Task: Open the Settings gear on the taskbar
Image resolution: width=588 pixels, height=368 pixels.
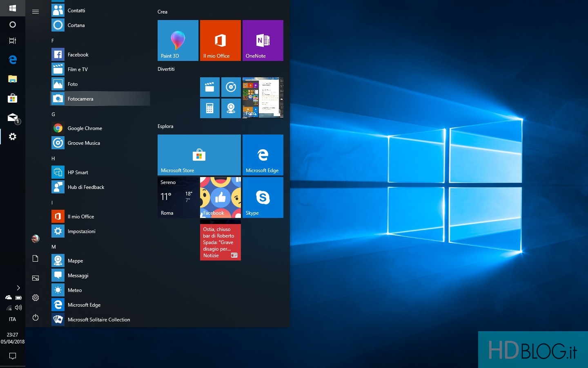Action: point(13,137)
